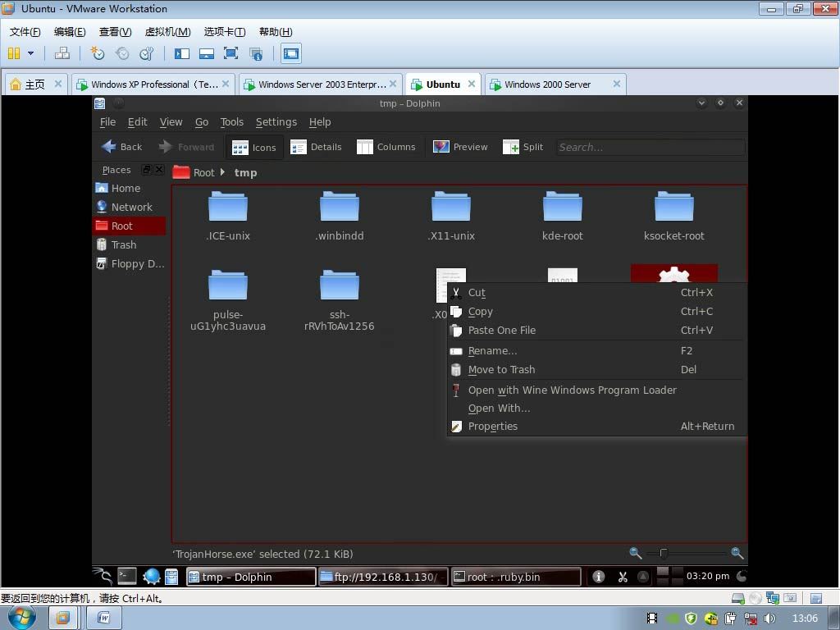Click the revert to snapshot icon
This screenshot has width=840, height=630.
(122, 53)
